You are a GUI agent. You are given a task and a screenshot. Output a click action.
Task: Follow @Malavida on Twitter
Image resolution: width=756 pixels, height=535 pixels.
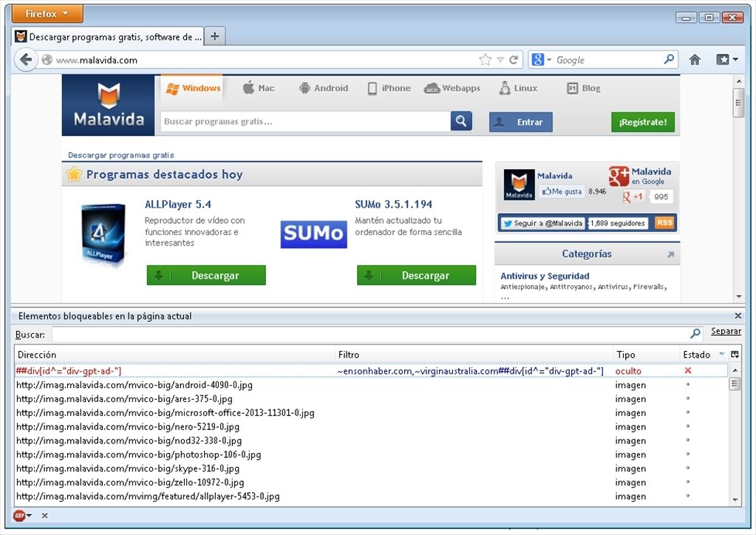(x=542, y=223)
